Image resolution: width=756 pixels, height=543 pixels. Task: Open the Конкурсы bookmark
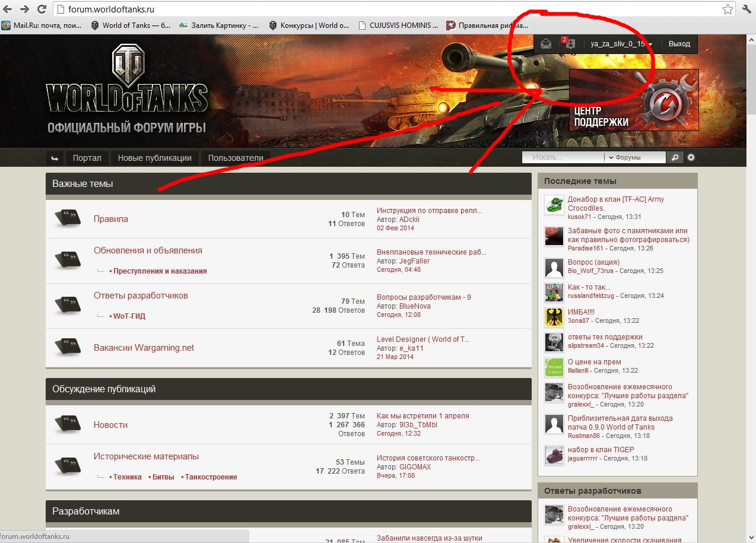309,26
